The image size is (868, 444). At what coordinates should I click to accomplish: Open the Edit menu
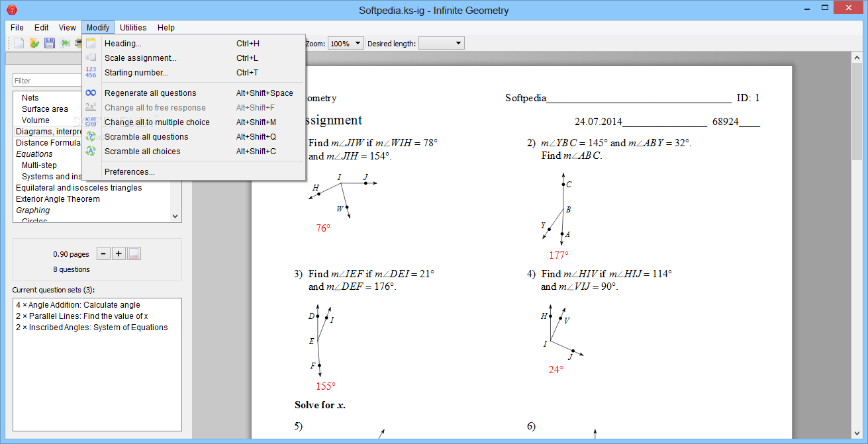point(42,28)
